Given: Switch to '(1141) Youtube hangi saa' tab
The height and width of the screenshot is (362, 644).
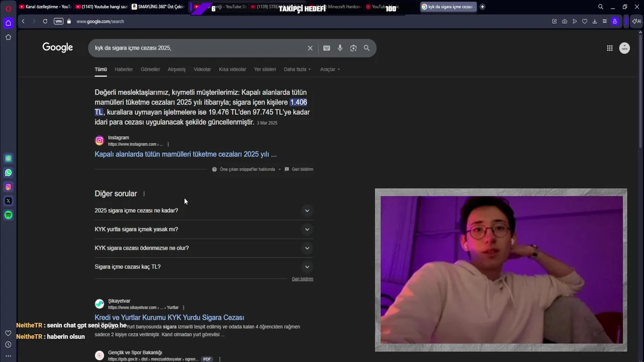Looking at the screenshot, I should pyautogui.click(x=101, y=7).
